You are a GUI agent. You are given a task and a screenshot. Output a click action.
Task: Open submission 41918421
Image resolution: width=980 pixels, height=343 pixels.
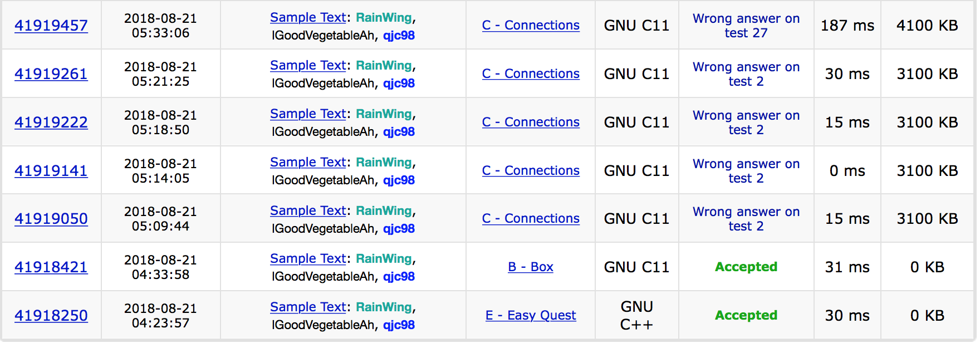(x=51, y=267)
